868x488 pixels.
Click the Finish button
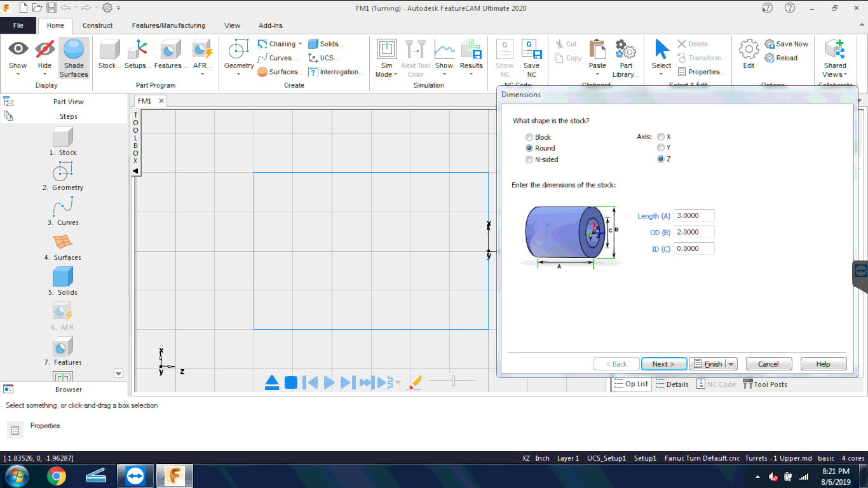[707, 364]
